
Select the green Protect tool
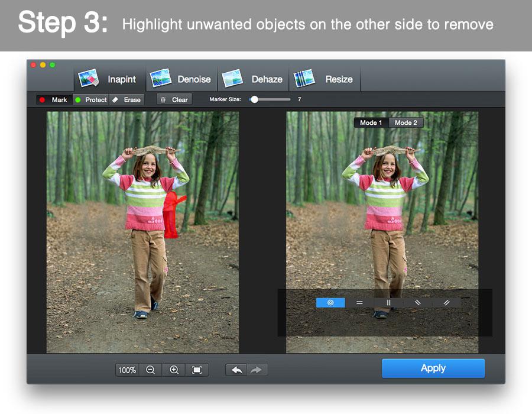click(x=90, y=100)
